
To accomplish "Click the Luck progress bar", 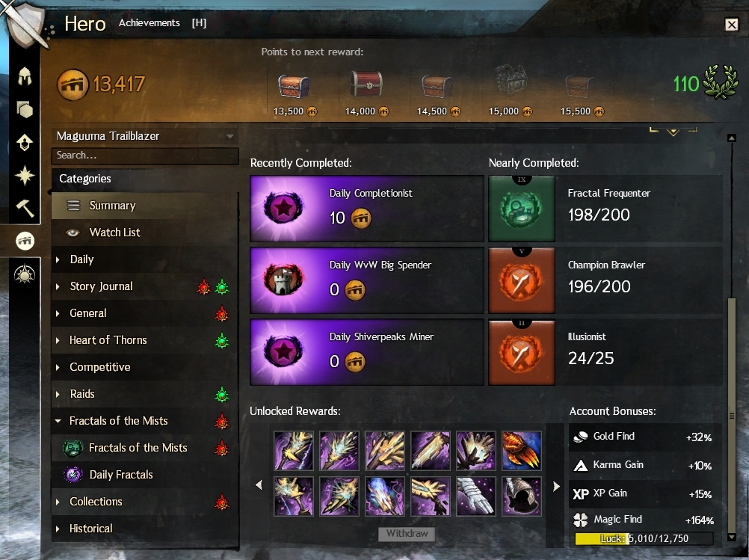I will point(644,538).
